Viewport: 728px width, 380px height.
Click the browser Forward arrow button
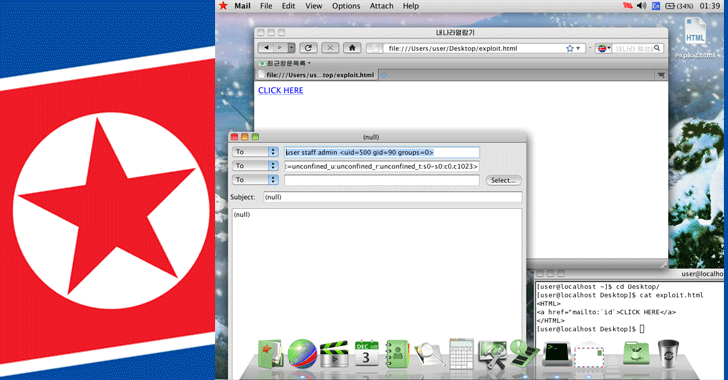coord(280,48)
